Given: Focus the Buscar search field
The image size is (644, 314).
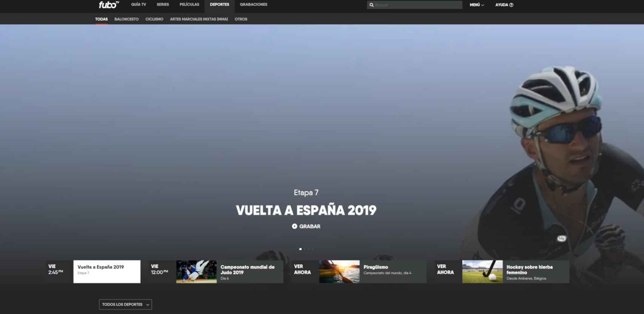Looking at the screenshot, I should tap(414, 5).
